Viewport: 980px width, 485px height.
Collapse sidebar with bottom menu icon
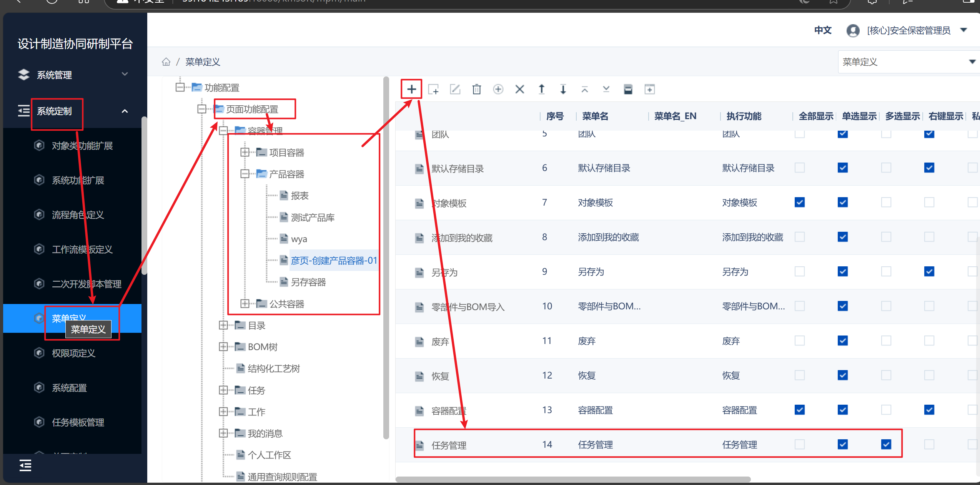click(x=25, y=465)
